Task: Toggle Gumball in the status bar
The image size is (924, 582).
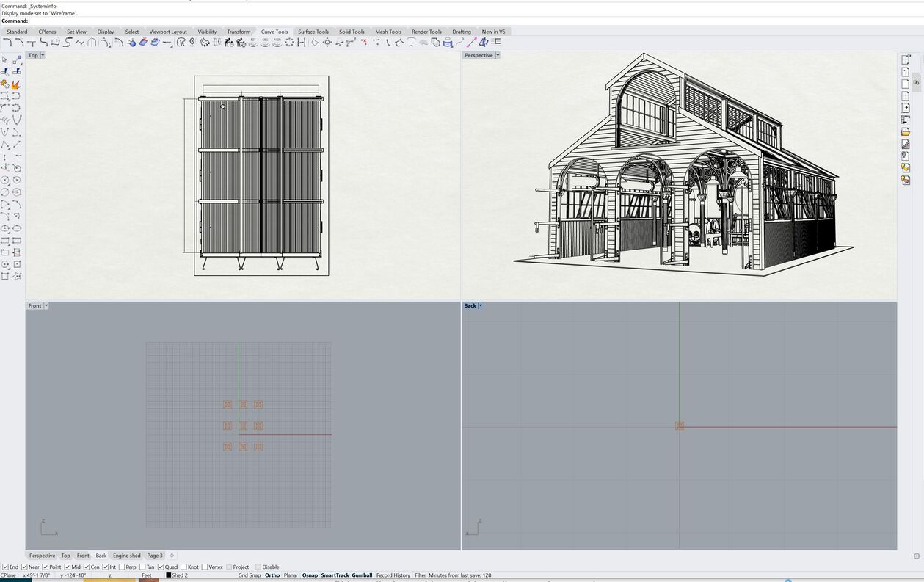Action: [x=362, y=575]
